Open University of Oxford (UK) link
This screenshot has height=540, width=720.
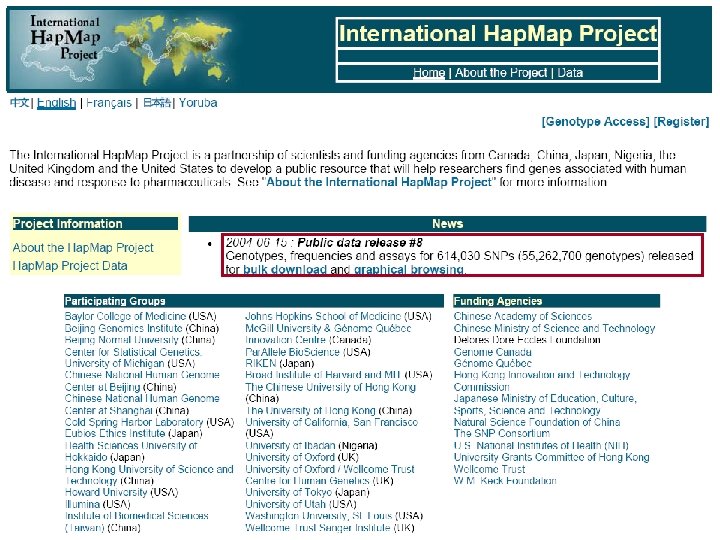point(290,457)
